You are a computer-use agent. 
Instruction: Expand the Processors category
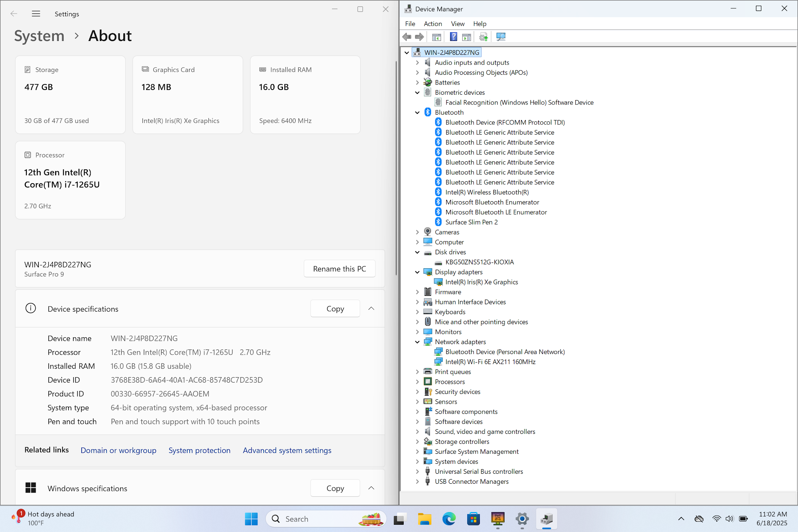[417, 382]
